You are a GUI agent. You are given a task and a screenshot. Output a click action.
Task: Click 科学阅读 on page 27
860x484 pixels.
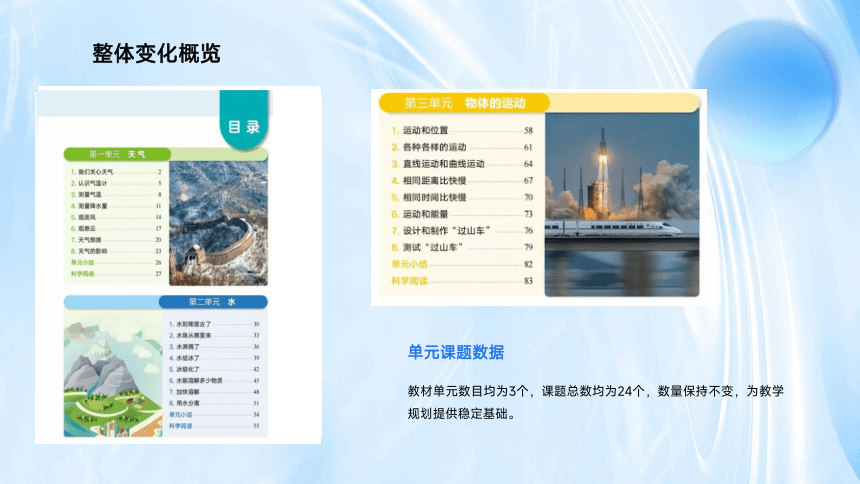click(x=116, y=274)
